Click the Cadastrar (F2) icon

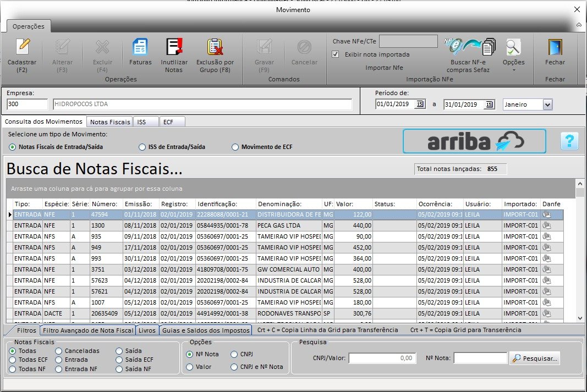tap(22, 48)
